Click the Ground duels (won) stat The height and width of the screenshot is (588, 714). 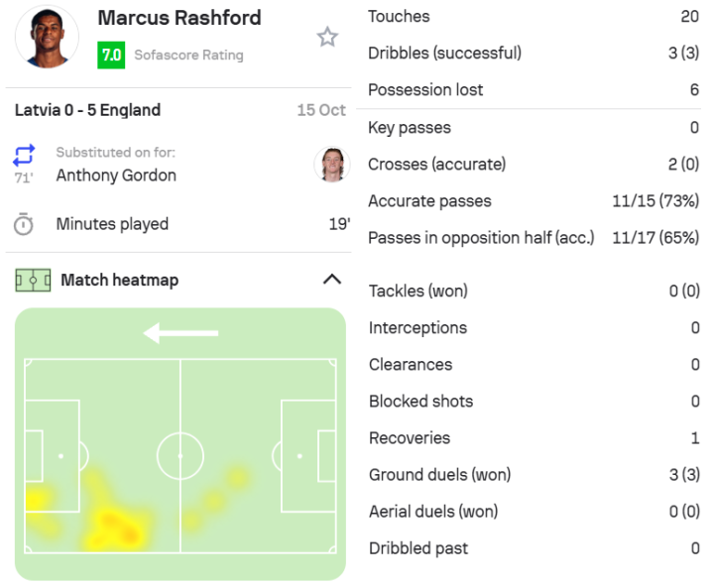[x=534, y=475]
